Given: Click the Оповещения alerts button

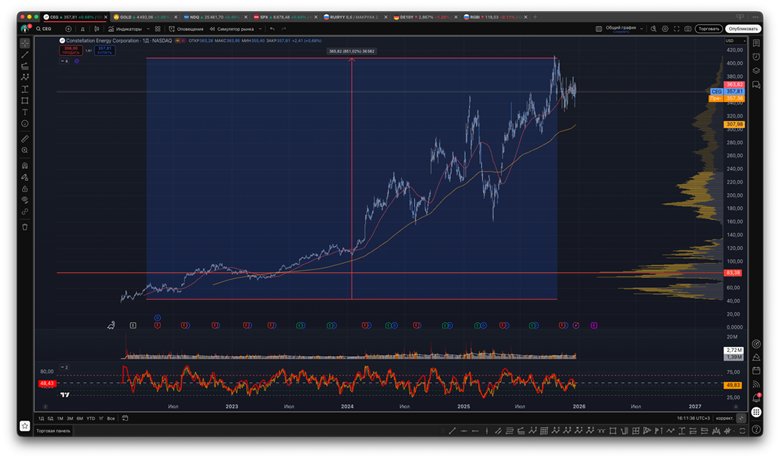Looking at the screenshot, I should [x=186, y=29].
